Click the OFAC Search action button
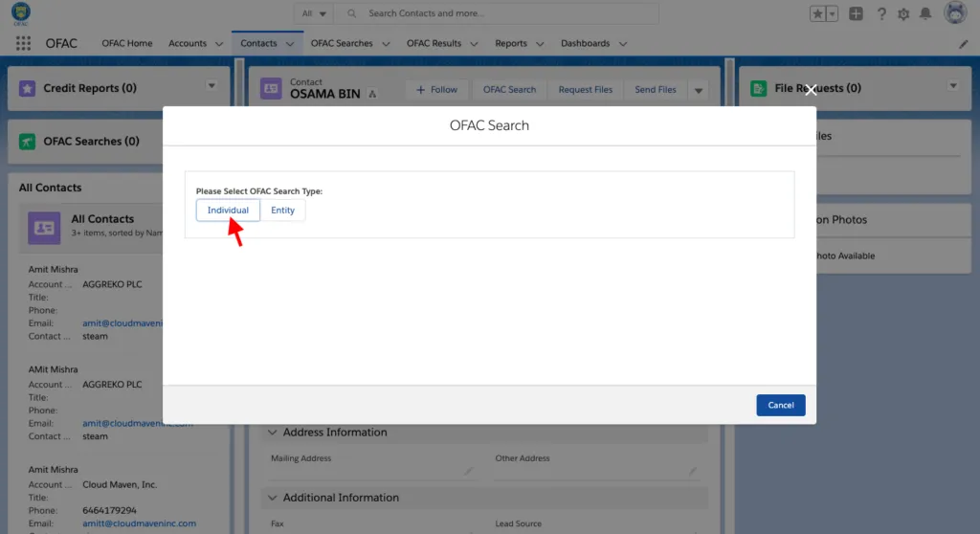 click(509, 89)
